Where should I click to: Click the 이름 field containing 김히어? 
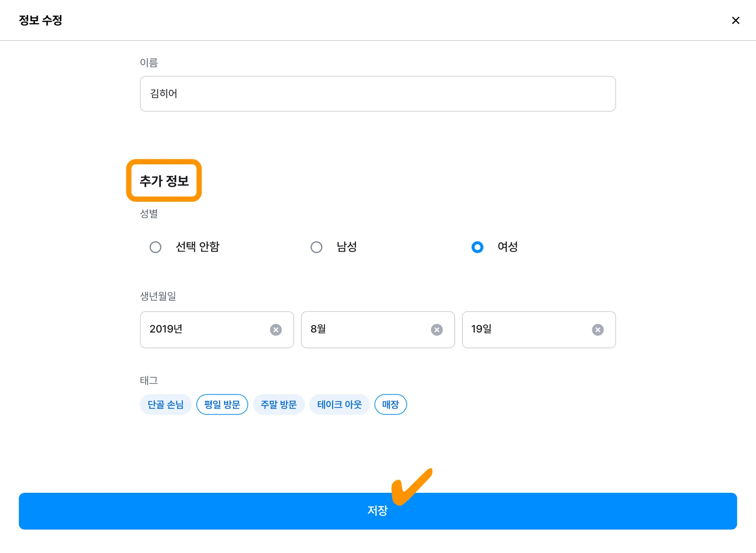[x=378, y=94]
